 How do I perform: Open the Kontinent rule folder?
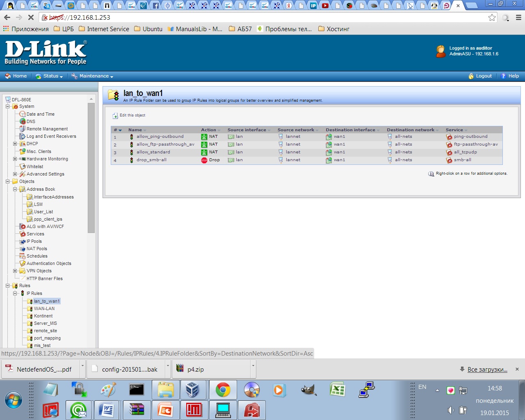(43, 316)
